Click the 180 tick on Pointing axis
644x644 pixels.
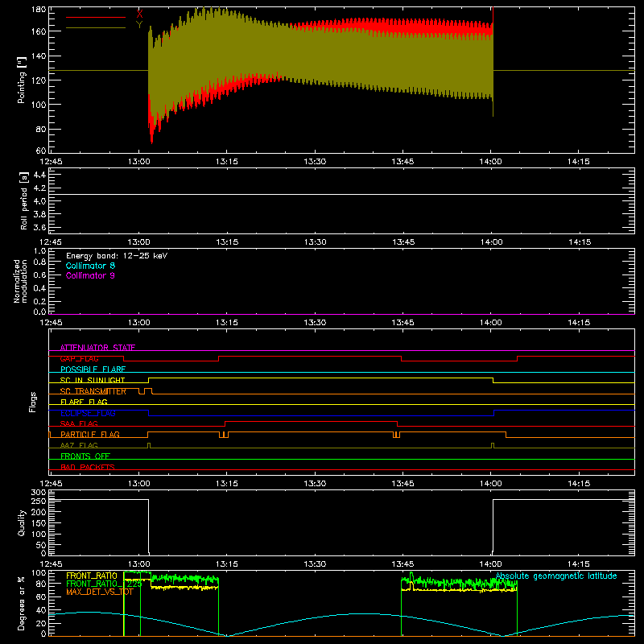tap(39, 10)
